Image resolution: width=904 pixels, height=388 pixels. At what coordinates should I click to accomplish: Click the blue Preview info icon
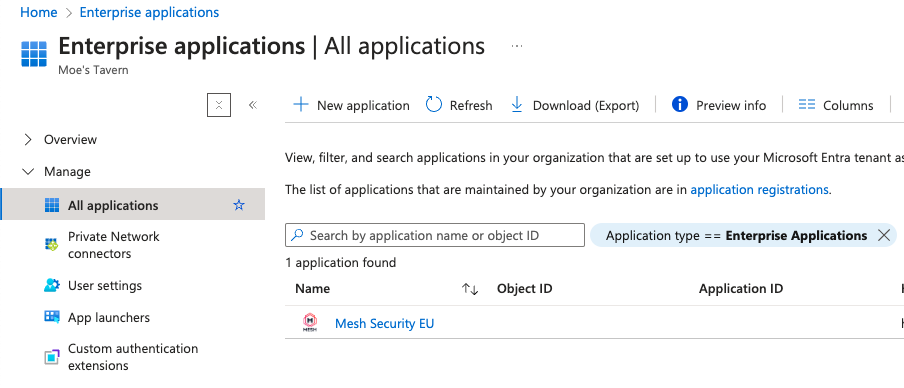coord(680,104)
